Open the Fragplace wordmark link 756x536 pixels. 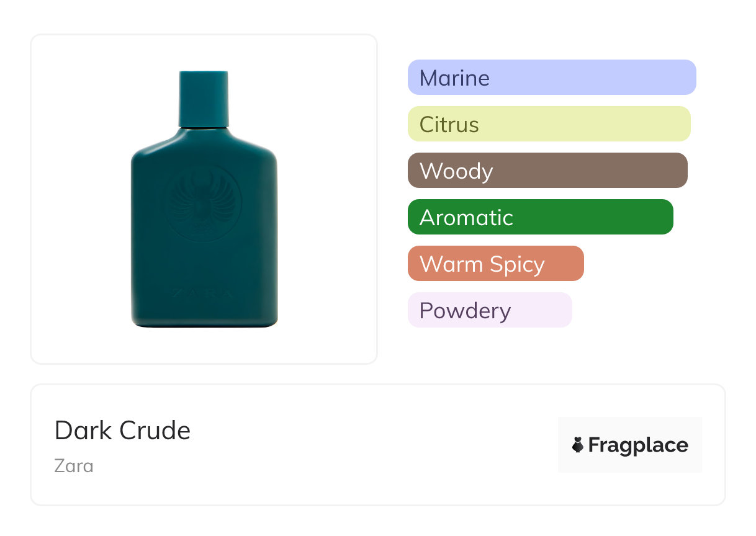point(638,445)
